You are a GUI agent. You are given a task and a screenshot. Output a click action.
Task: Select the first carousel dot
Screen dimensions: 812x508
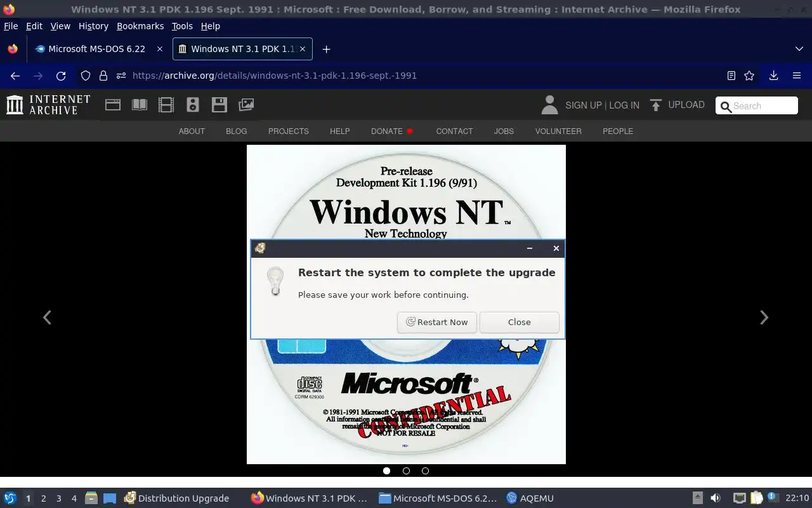click(387, 471)
